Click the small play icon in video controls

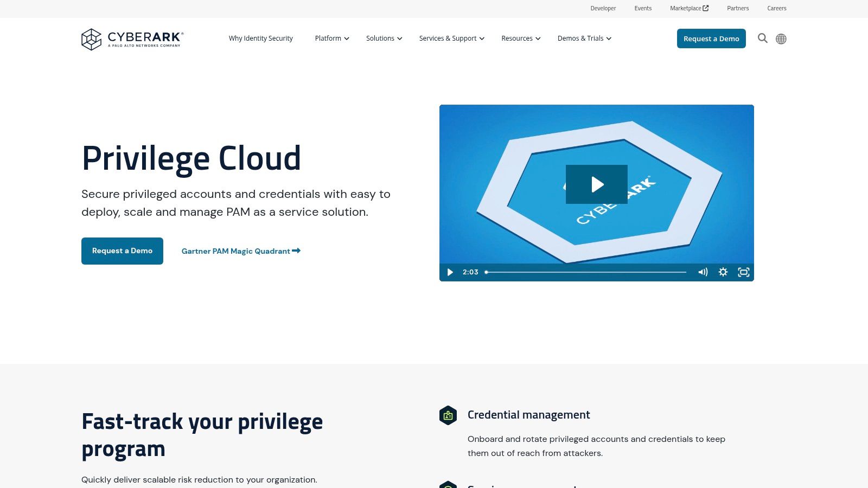pyautogui.click(x=450, y=272)
